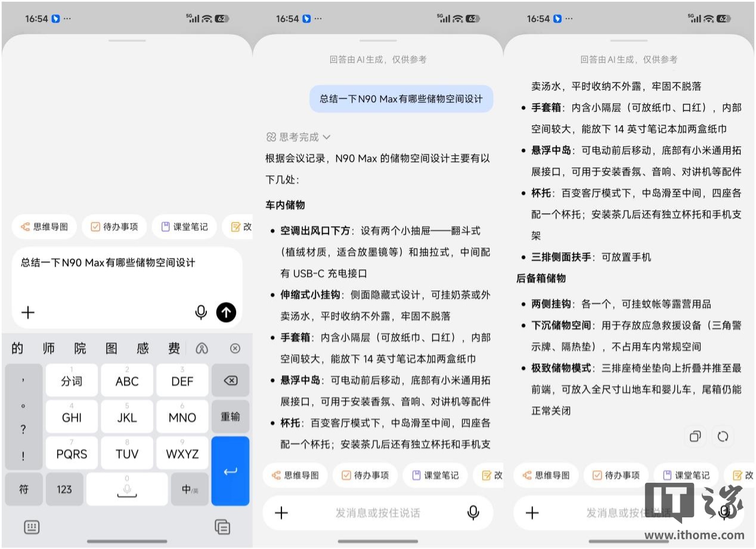
Task: Tap the 分词 key on keyboard
Action: click(x=72, y=380)
